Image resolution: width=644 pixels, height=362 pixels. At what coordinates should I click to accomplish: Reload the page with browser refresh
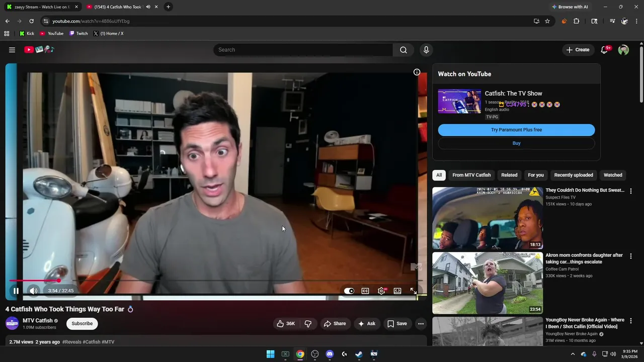click(31, 21)
